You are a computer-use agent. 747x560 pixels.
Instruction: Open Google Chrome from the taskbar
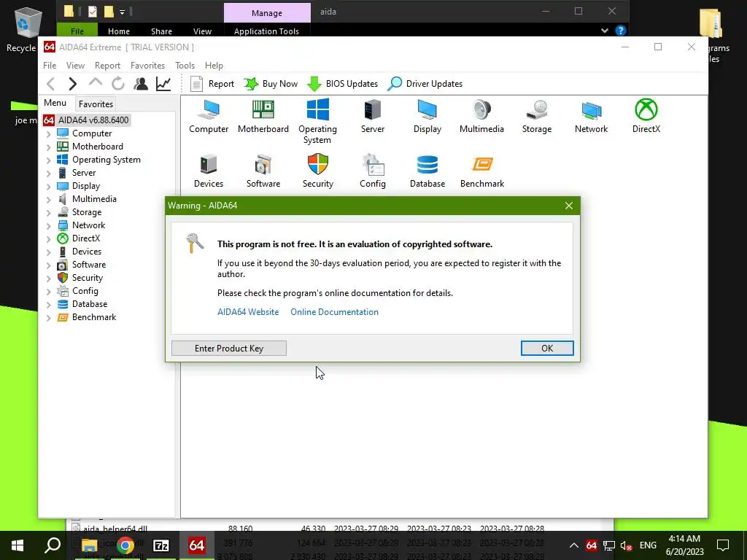[x=125, y=545]
